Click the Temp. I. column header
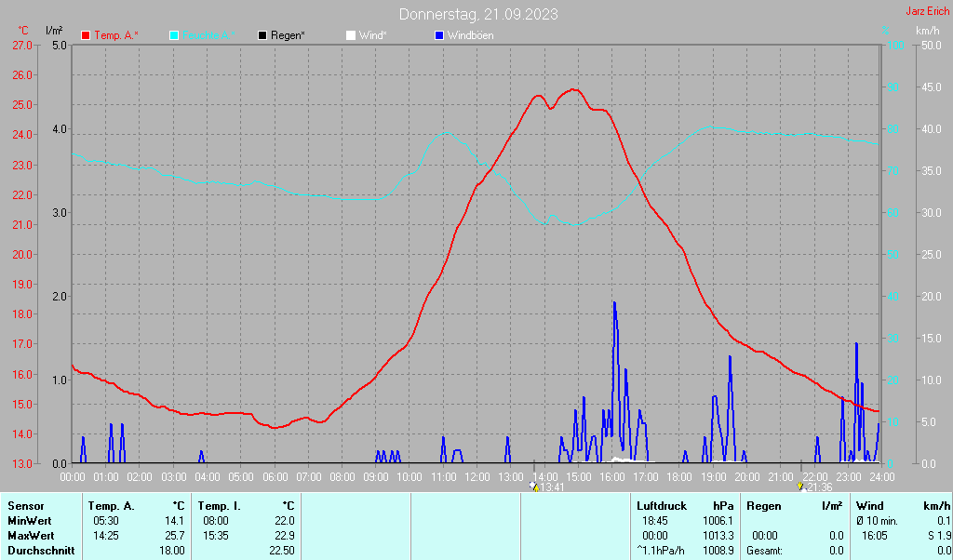The width and height of the screenshot is (953, 560). tap(220, 506)
